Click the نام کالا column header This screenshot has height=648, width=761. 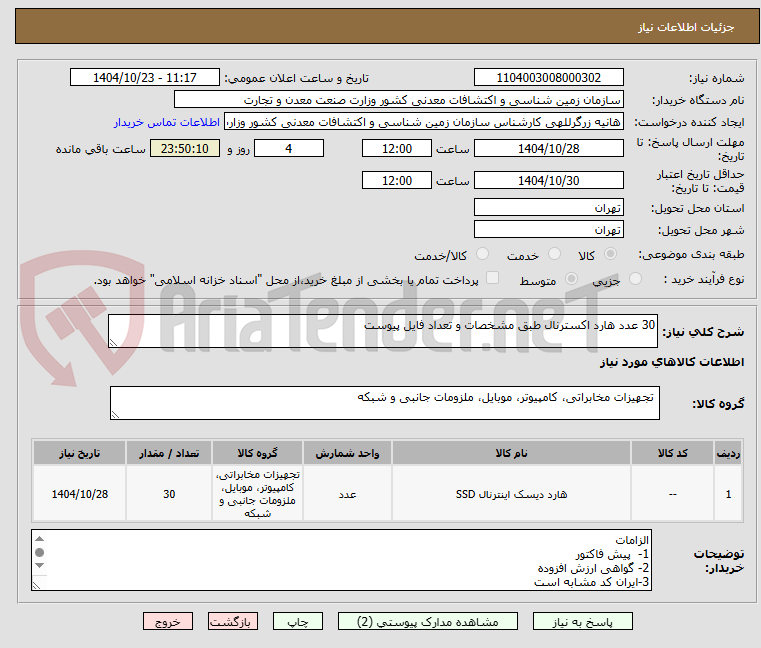(511, 453)
